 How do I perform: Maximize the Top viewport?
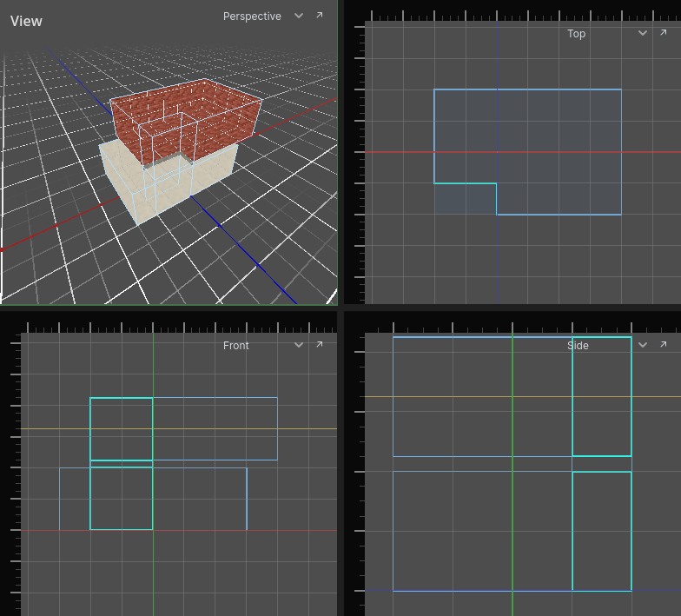[664, 33]
